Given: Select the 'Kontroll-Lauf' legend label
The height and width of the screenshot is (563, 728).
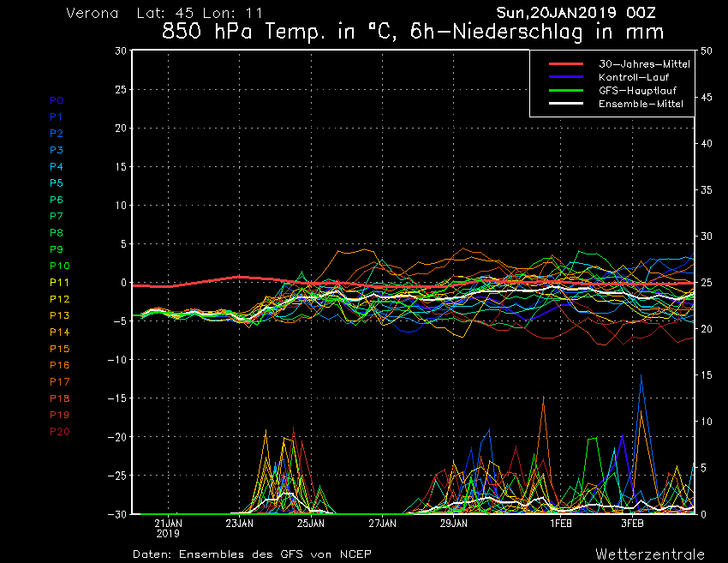Looking at the screenshot, I should click(x=634, y=77).
